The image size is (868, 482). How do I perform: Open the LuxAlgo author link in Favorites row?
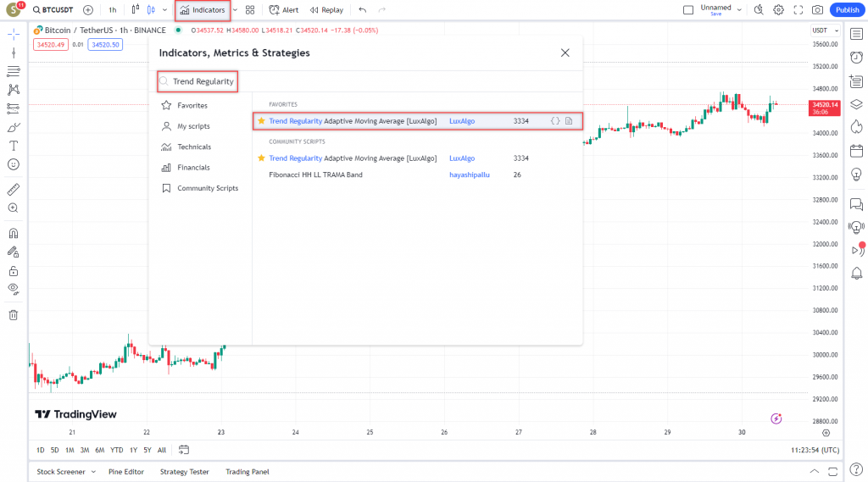[x=462, y=120]
